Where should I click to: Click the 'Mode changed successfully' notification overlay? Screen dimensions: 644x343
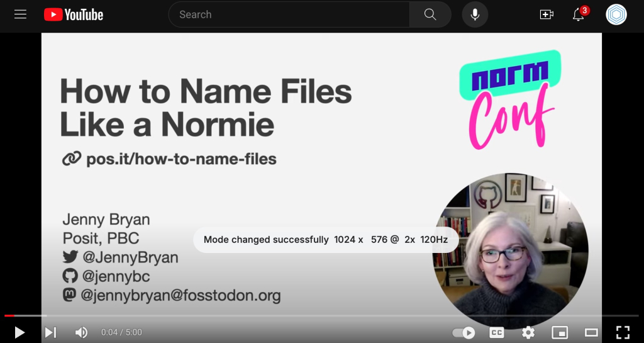(326, 240)
